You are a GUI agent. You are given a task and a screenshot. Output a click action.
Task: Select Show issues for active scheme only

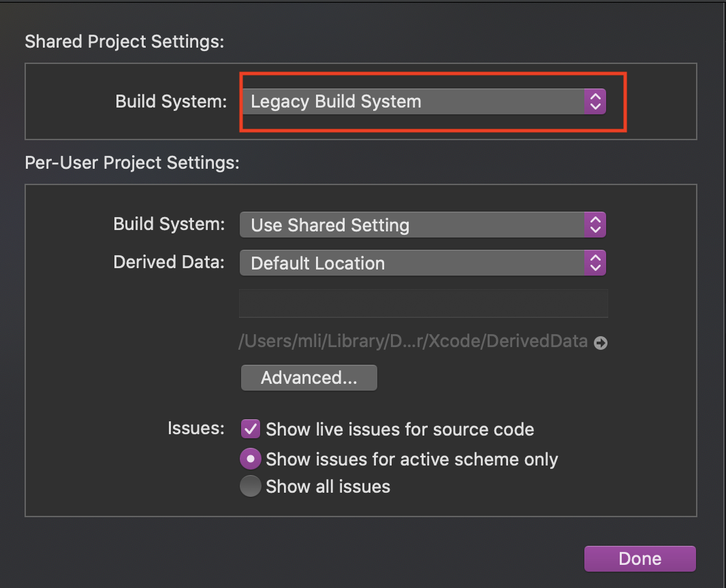pyautogui.click(x=251, y=459)
